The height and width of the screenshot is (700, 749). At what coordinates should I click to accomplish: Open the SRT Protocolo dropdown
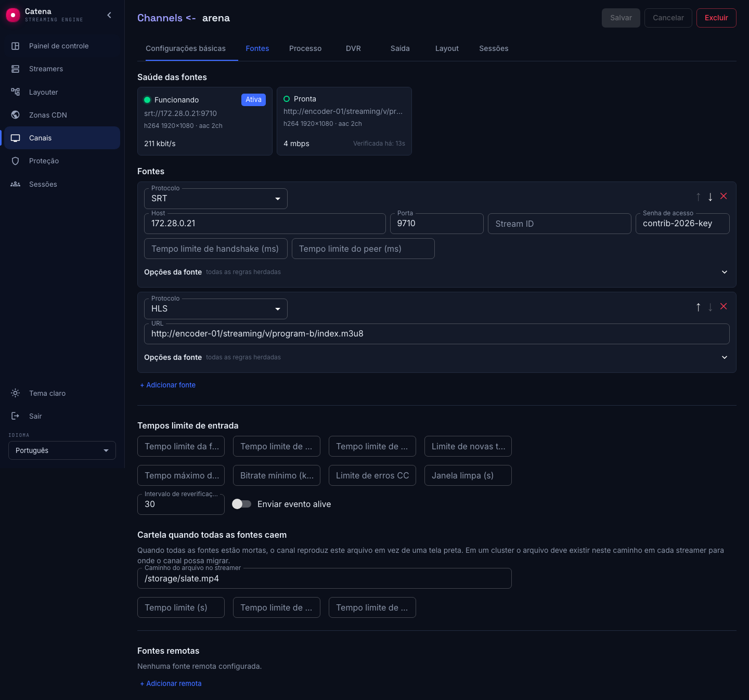tap(216, 199)
